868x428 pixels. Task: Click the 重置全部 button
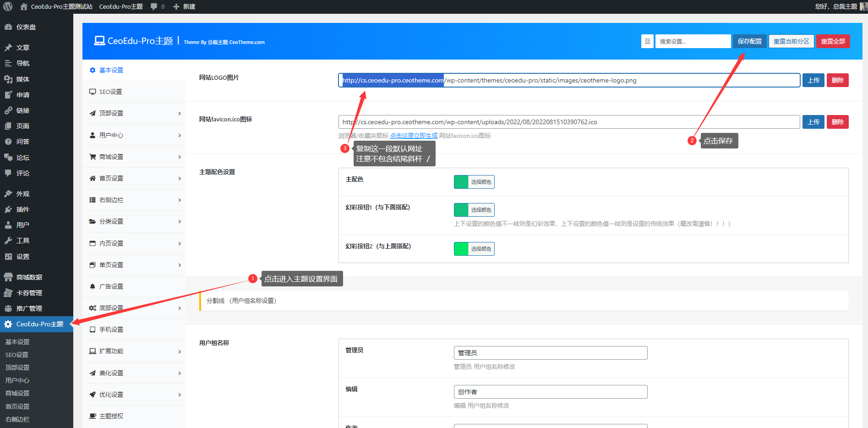[x=833, y=41]
